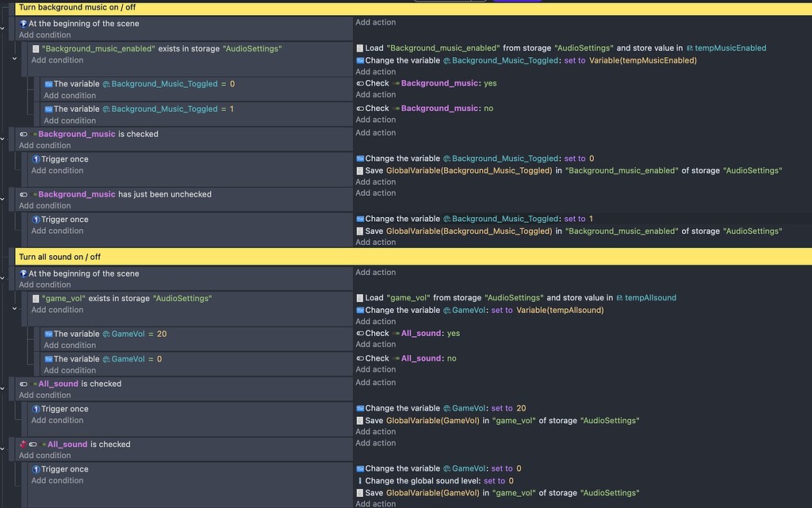This screenshot has width=812, height=508.
Task: Collapse the "game_vol" exists in storage event chevron
Action: tap(14, 309)
